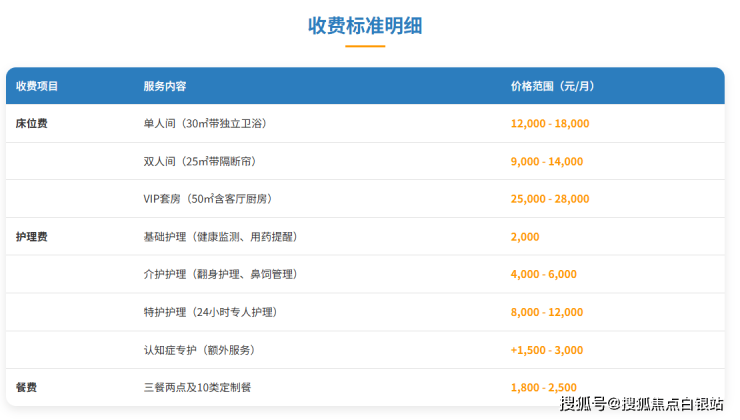Click the 8,000 - 12,000 price
This screenshot has height=420, width=740.
546,312
